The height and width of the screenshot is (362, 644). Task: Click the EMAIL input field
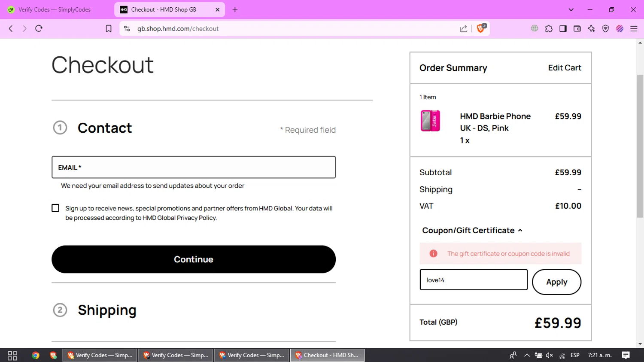[x=194, y=167]
